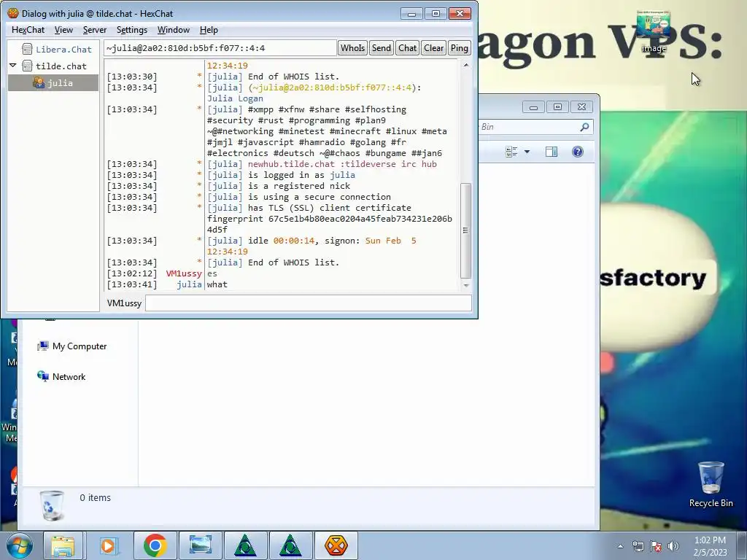Open Google Chrome from taskbar
747x560 pixels.
pyautogui.click(x=155, y=545)
